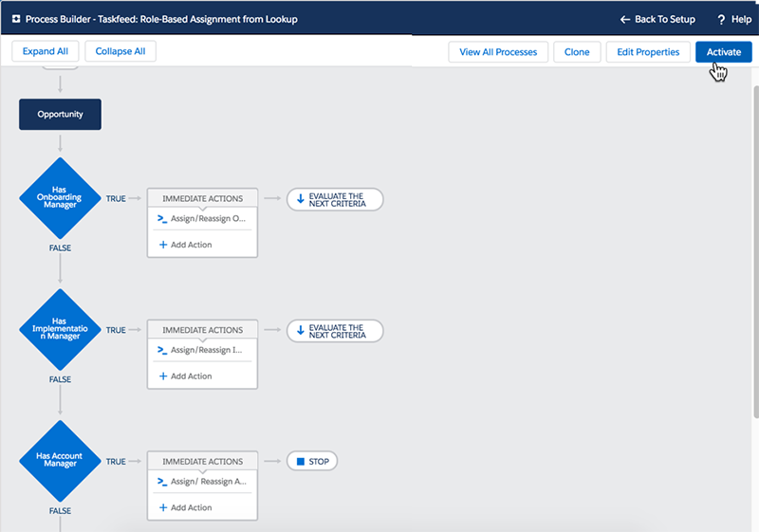Clone the current process
The image size is (759, 532).
click(x=577, y=52)
